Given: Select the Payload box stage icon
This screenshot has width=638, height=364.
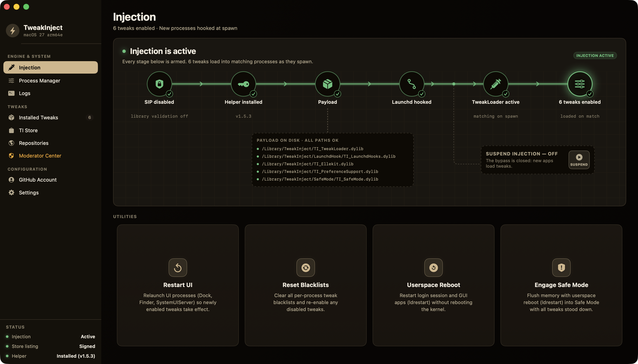Looking at the screenshot, I should [327, 84].
